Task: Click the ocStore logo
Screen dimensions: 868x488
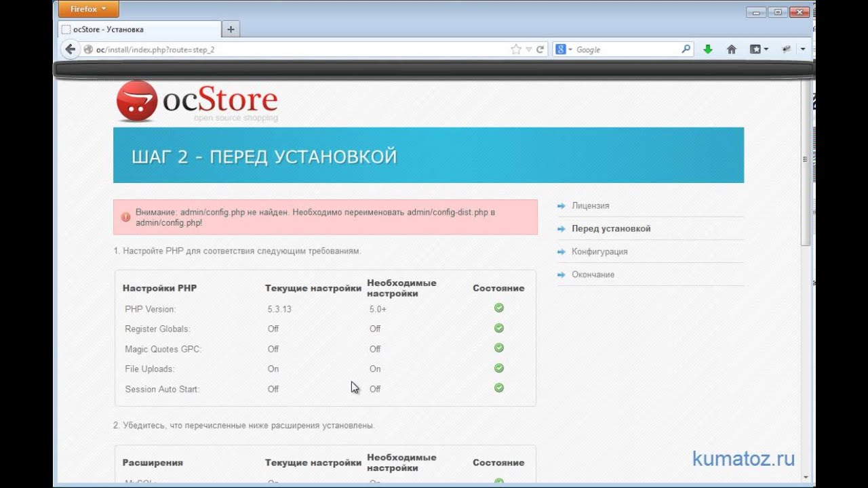Action: tap(197, 102)
